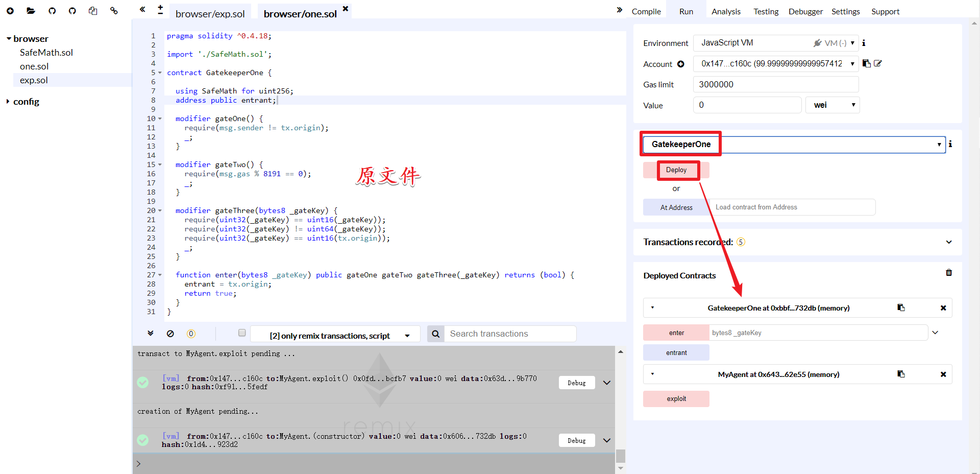Image resolution: width=980 pixels, height=474 pixels.
Task: Switch to Run tab
Action: [686, 12]
